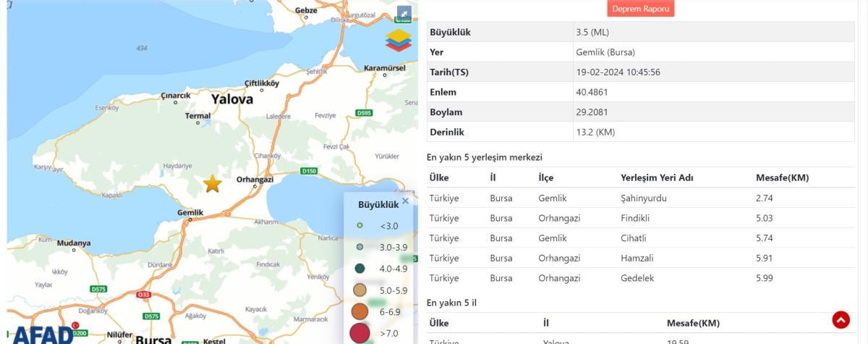Click the D595 road shield on map

pyautogui.click(x=364, y=113)
